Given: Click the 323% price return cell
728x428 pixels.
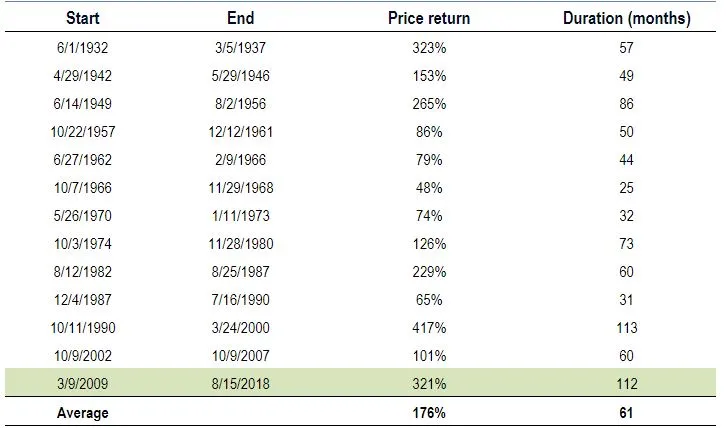Looking at the screenshot, I should [429, 48].
